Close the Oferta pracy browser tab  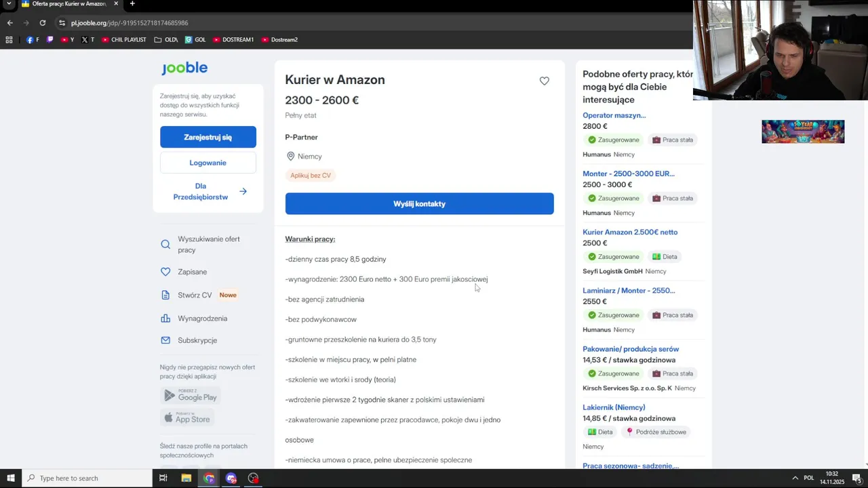[116, 3]
